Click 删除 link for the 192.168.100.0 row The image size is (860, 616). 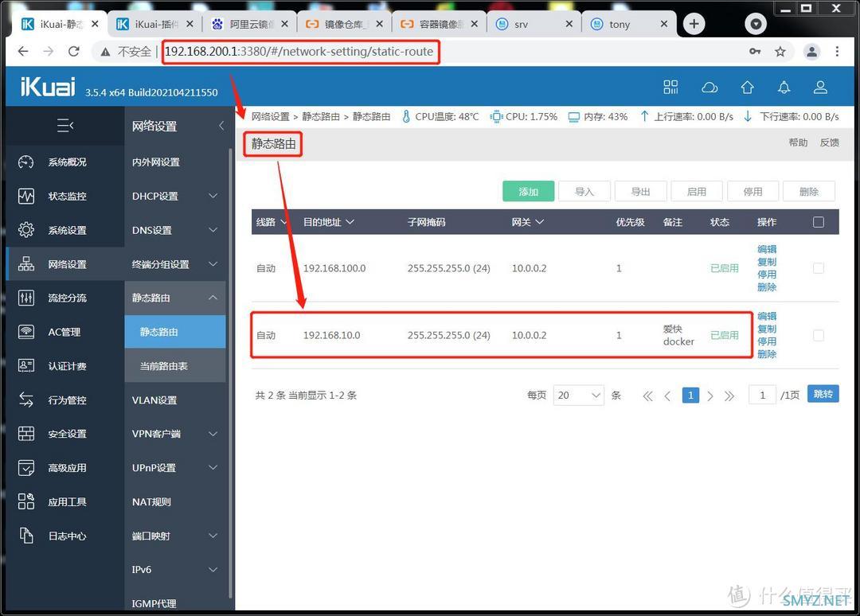(767, 287)
